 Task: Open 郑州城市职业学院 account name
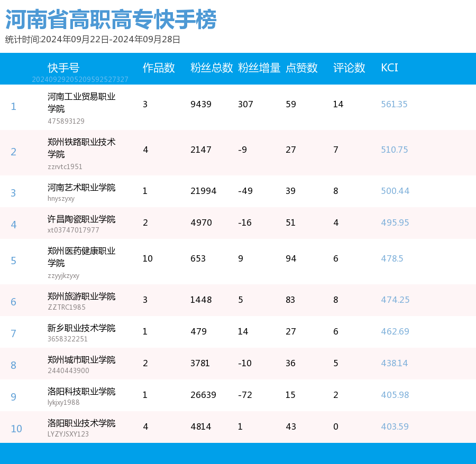pyautogui.click(x=81, y=360)
